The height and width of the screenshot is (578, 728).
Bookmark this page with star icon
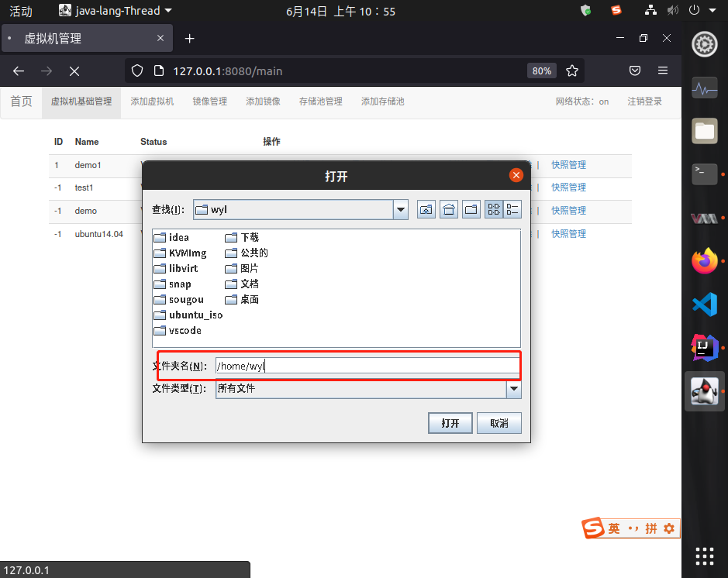[x=572, y=71]
